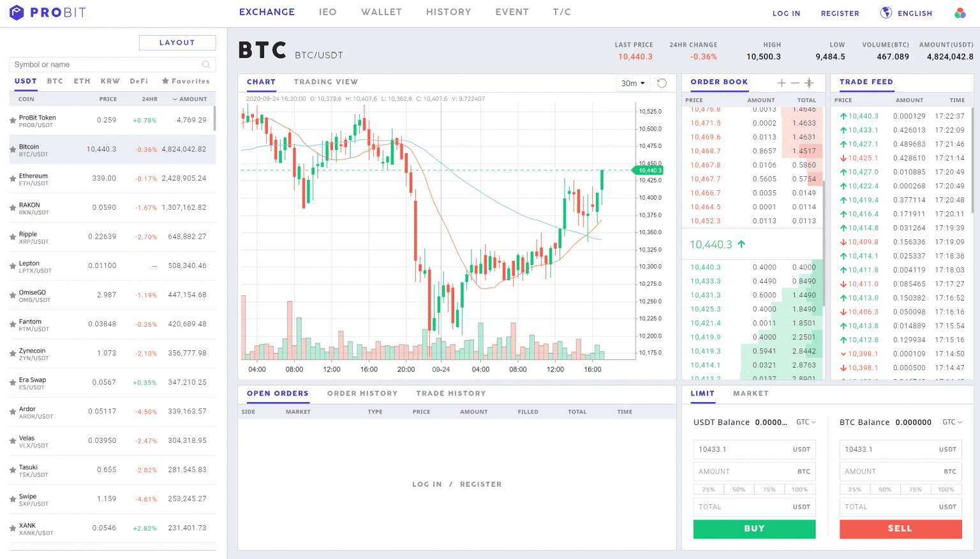Sort the coin list by 24HR change
This screenshot has height=559, width=980.
point(150,99)
